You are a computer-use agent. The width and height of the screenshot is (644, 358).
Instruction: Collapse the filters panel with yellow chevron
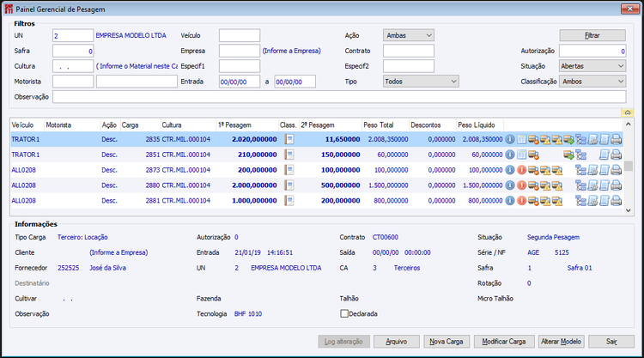coord(627,112)
